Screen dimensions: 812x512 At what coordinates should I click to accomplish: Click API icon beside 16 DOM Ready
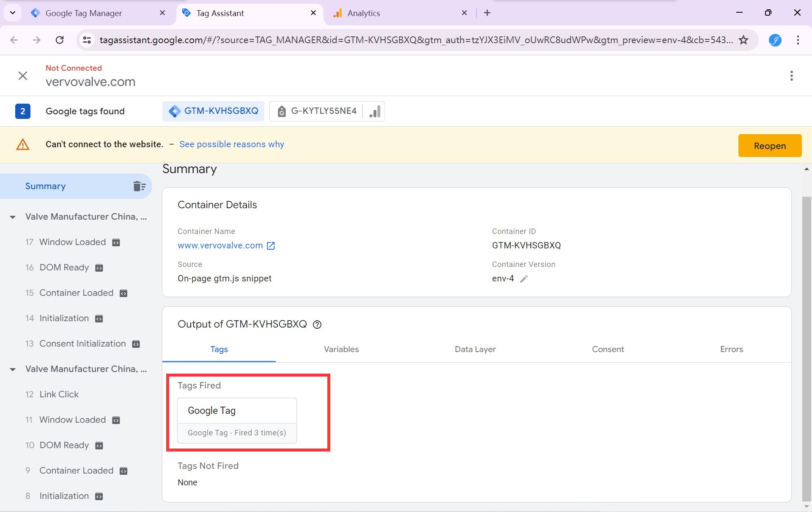click(99, 268)
